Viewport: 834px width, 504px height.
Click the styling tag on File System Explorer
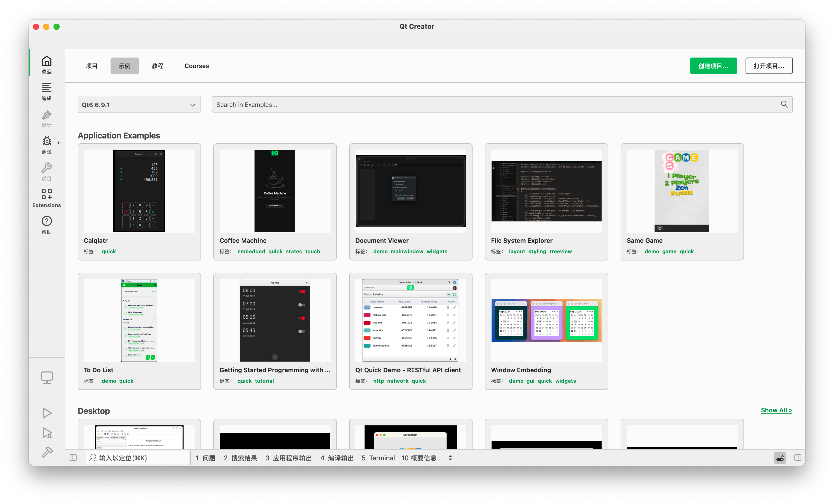tap(537, 251)
